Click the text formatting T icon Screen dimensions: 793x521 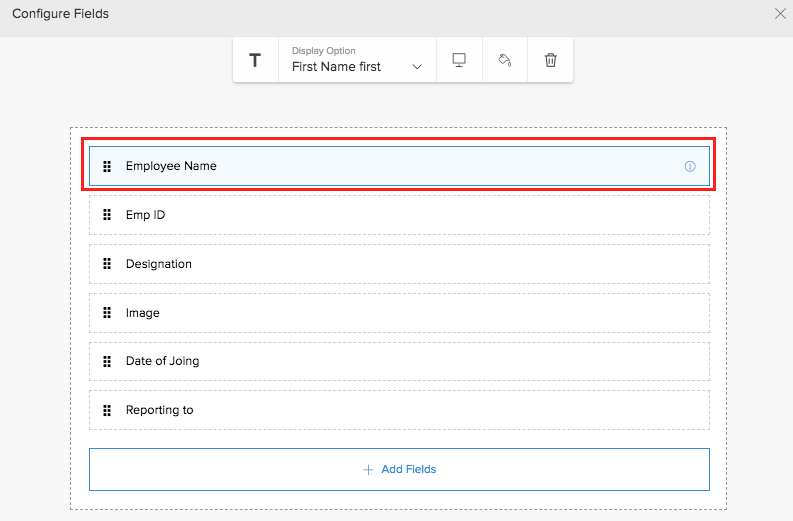coord(255,60)
